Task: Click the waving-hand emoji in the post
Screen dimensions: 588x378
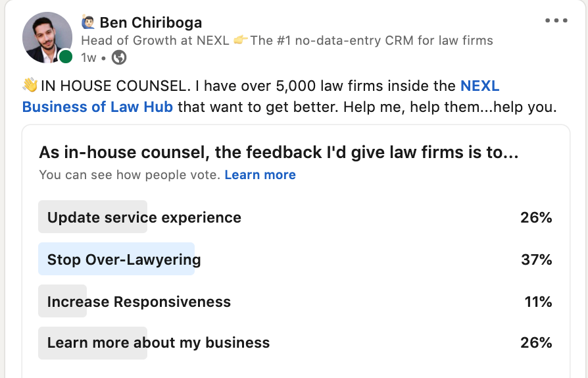Action: [x=30, y=85]
